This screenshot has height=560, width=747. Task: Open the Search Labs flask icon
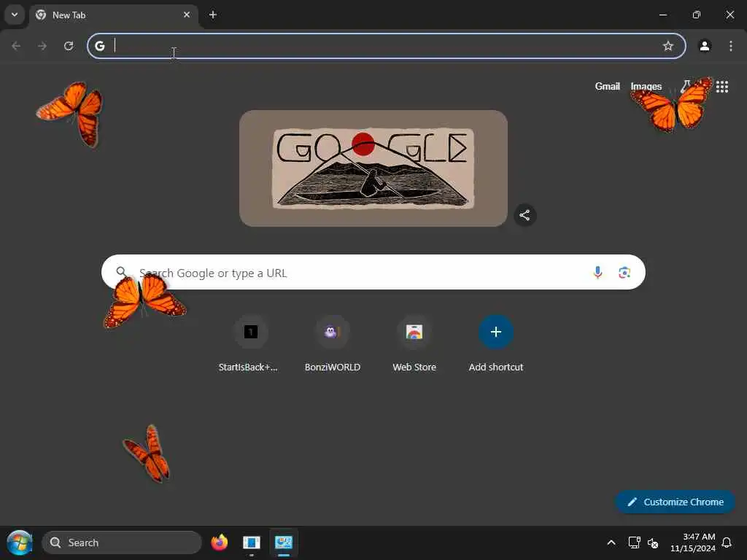[686, 86]
